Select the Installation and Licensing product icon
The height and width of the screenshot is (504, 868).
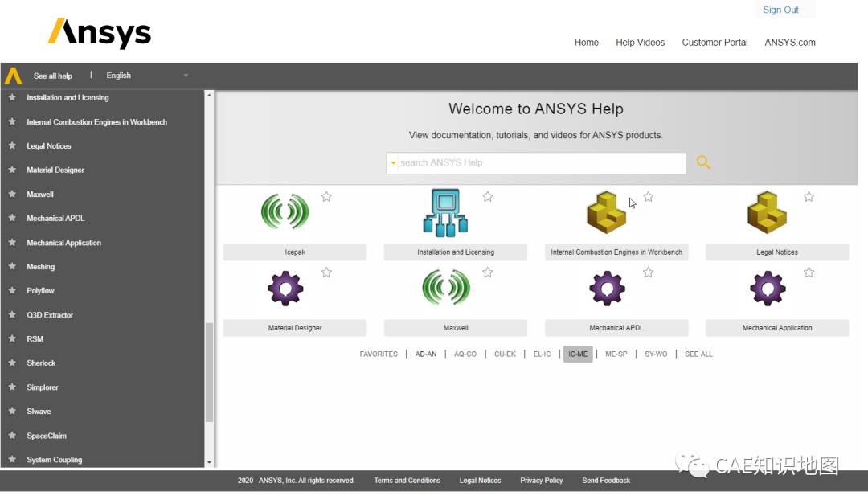click(x=445, y=211)
